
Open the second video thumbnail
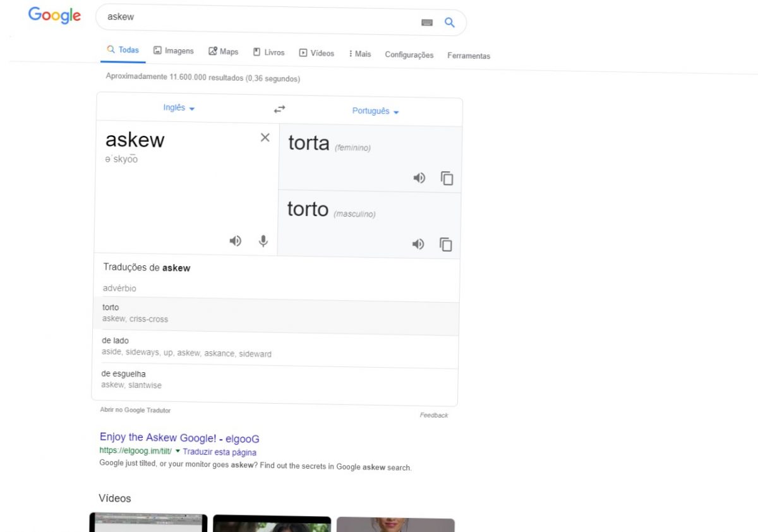272,524
